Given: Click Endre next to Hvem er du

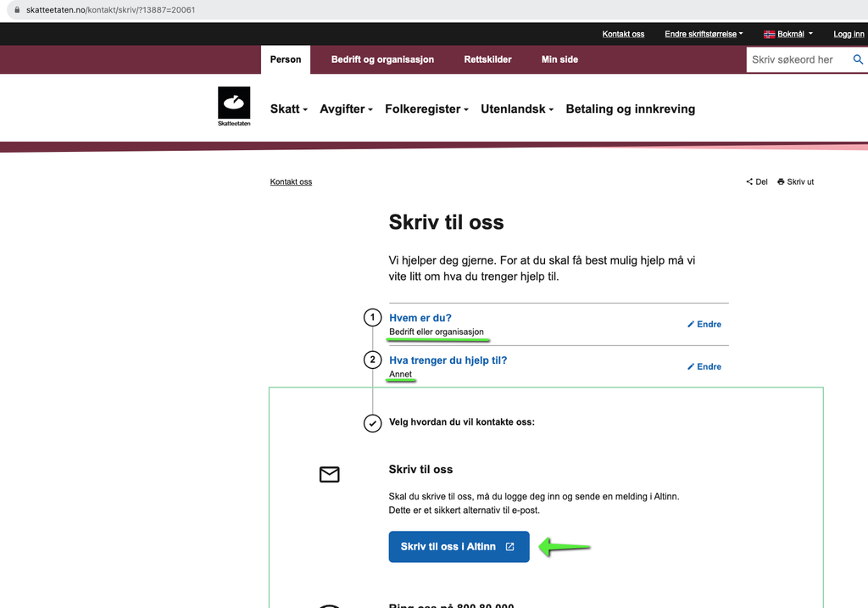Looking at the screenshot, I should click(704, 324).
